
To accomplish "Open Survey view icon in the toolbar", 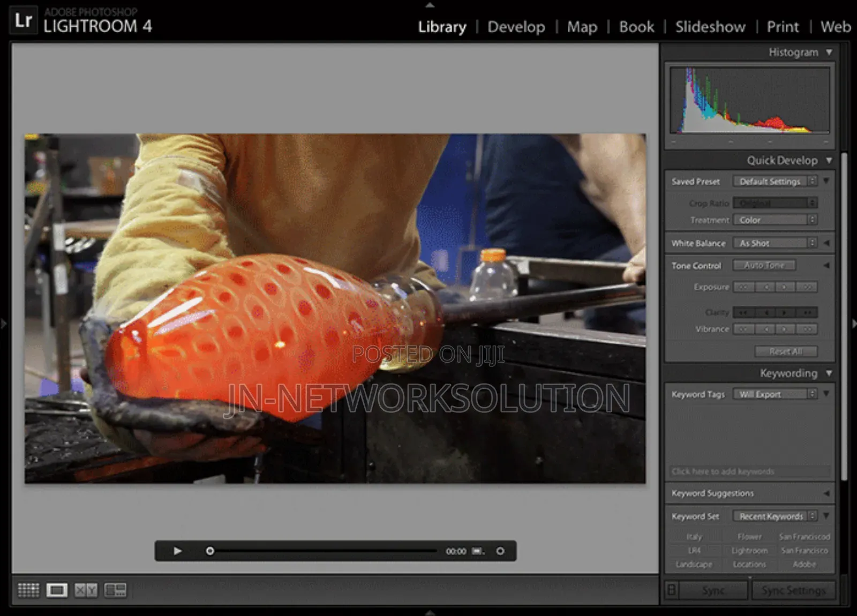I will pyautogui.click(x=115, y=590).
